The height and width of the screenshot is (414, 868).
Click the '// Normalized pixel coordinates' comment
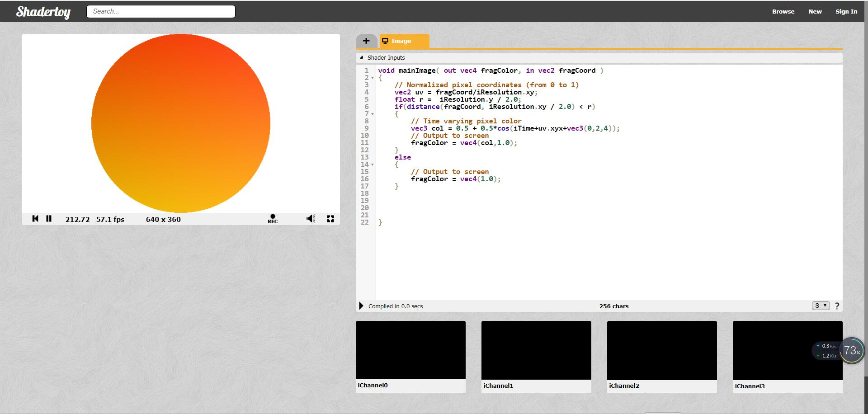pyautogui.click(x=486, y=85)
